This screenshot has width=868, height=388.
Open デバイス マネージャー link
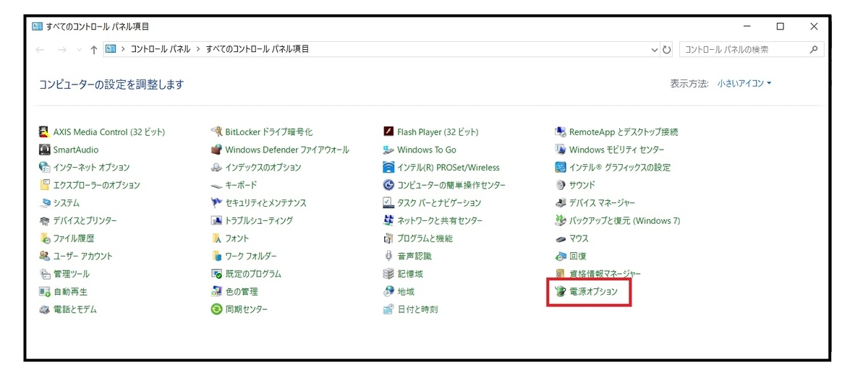tap(603, 203)
